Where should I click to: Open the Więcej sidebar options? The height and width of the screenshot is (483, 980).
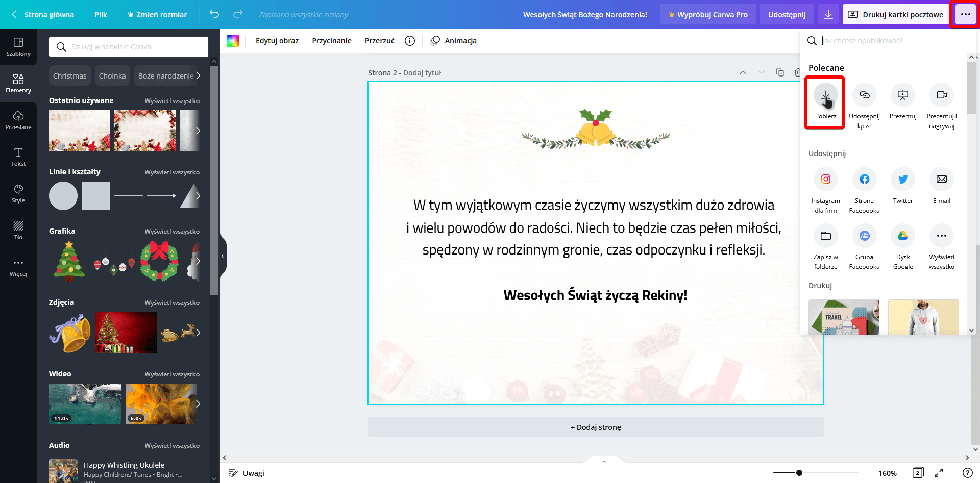tap(18, 267)
